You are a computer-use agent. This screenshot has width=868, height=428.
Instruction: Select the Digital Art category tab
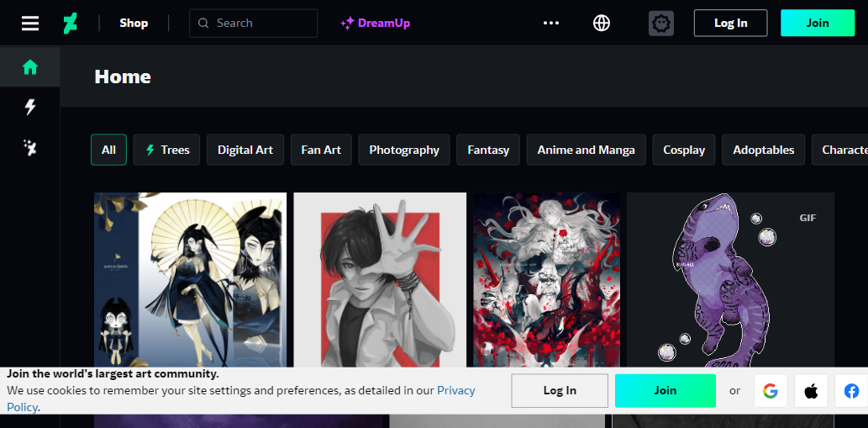[245, 150]
